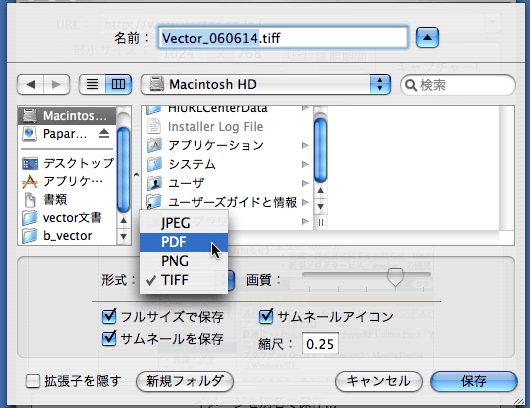Click the forward navigation arrow

coord(56,85)
